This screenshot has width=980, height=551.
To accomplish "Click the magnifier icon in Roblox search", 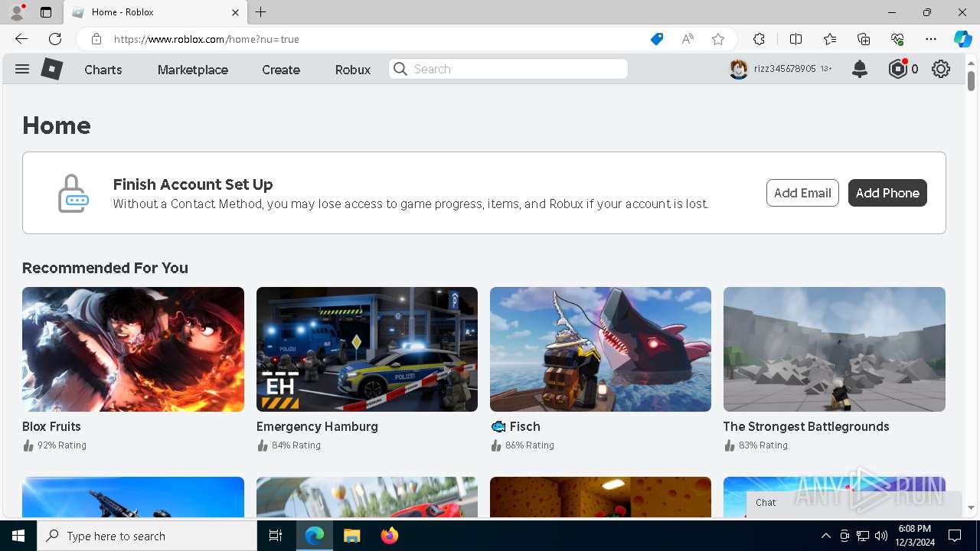I will coord(400,69).
